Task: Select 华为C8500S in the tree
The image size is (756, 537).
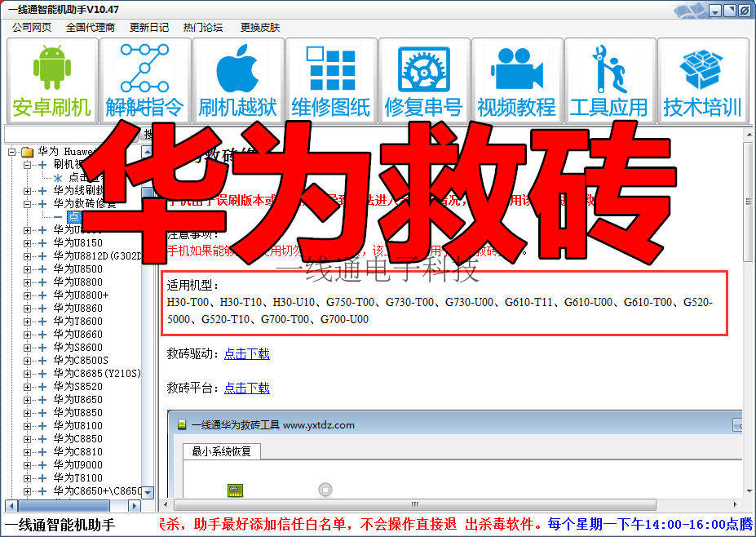Action: [81, 361]
